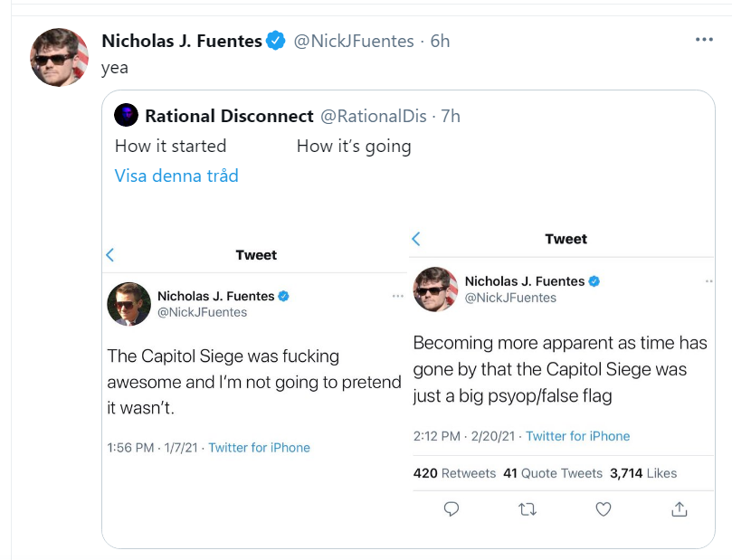This screenshot has height=560, width=732.
Task: Open the 'Visa denna tråd' link
Action: 176,176
